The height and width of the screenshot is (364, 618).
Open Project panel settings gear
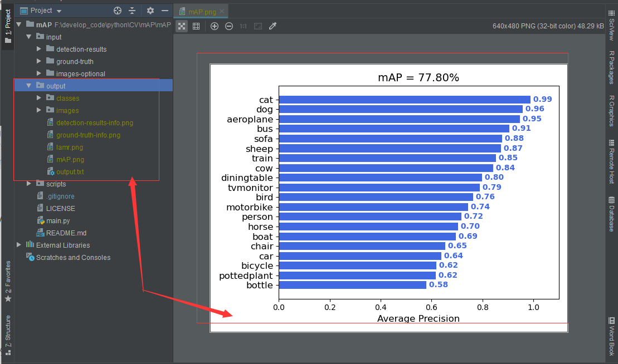pyautogui.click(x=150, y=11)
